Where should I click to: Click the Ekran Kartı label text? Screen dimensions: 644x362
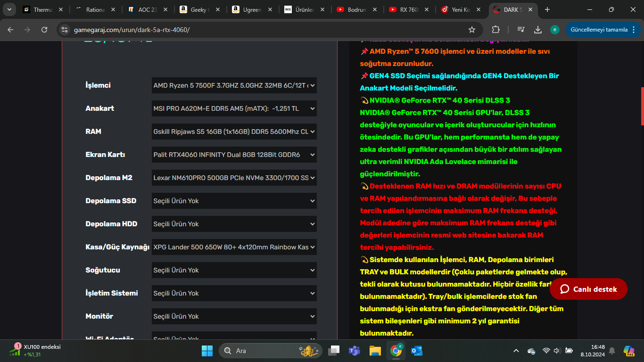(x=105, y=155)
